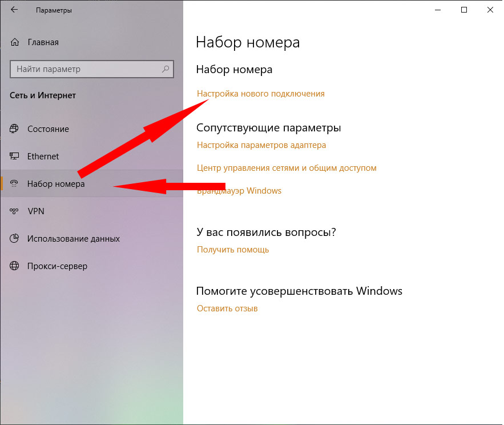Click Помогите усовершенствовать Windows heading

pyautogui.click(x=299, y=291)
